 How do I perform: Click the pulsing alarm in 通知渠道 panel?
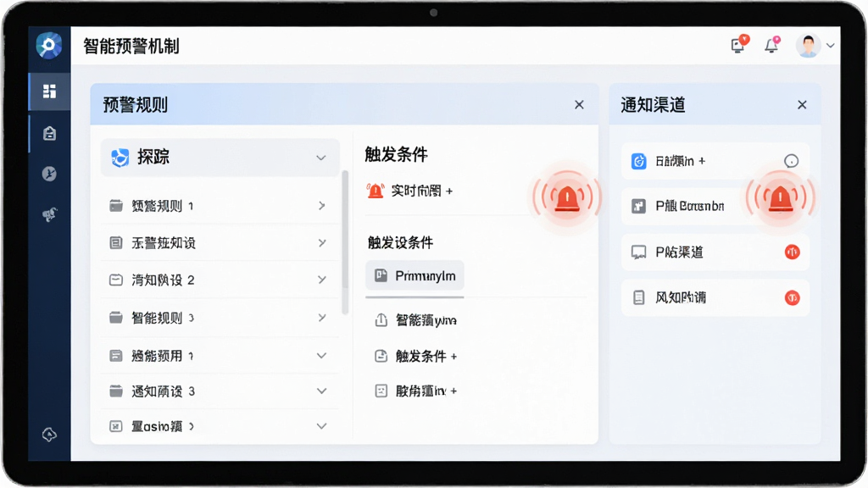[780, 198]
